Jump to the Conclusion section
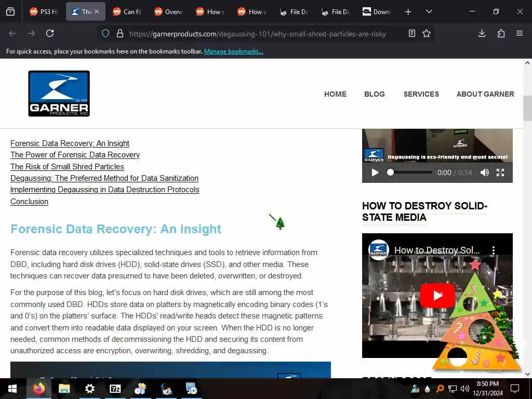 [29, 202]
